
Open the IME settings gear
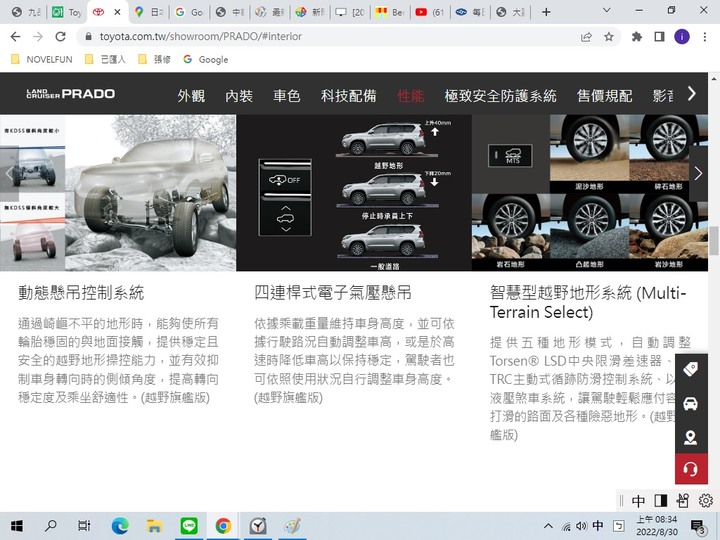point(705,501)
